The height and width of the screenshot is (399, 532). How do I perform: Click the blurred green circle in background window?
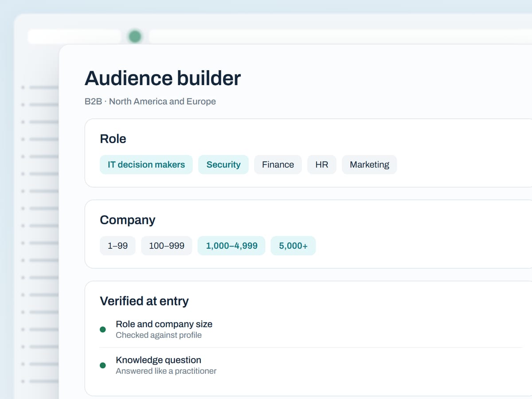coord(135,36)
